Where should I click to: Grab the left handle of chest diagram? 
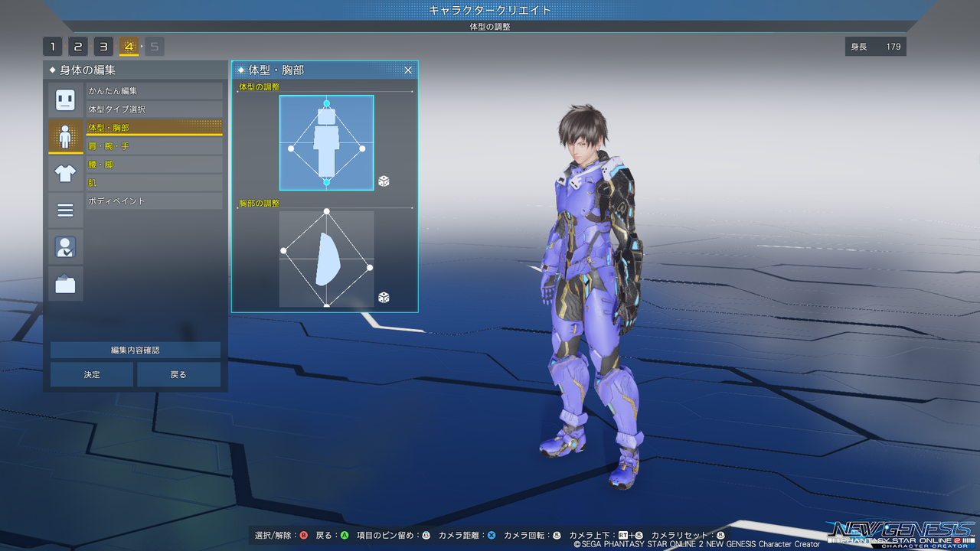tap(283, 250)
